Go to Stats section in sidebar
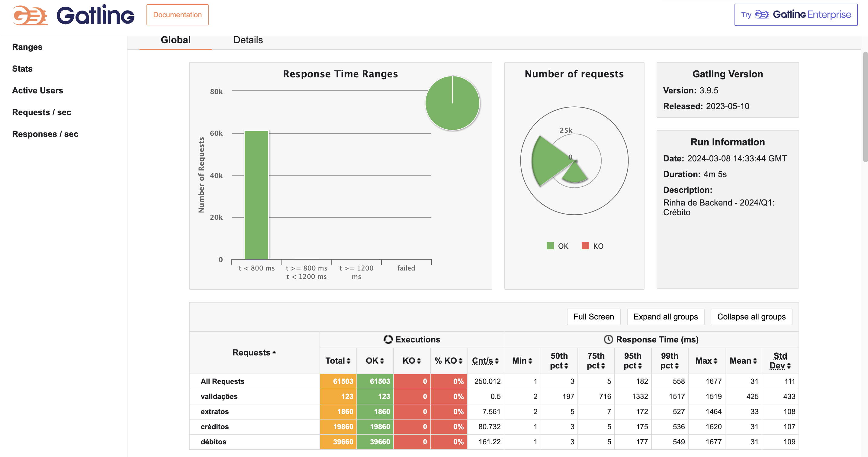 pyautogui.click(x=22, y=69)
